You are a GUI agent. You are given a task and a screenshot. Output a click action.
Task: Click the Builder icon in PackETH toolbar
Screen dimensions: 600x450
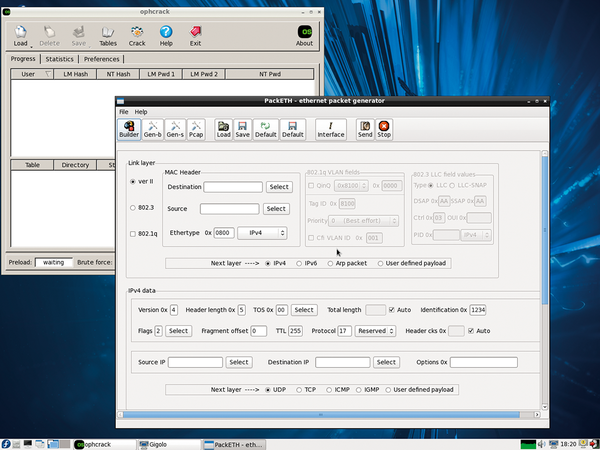tap(129, 128)
